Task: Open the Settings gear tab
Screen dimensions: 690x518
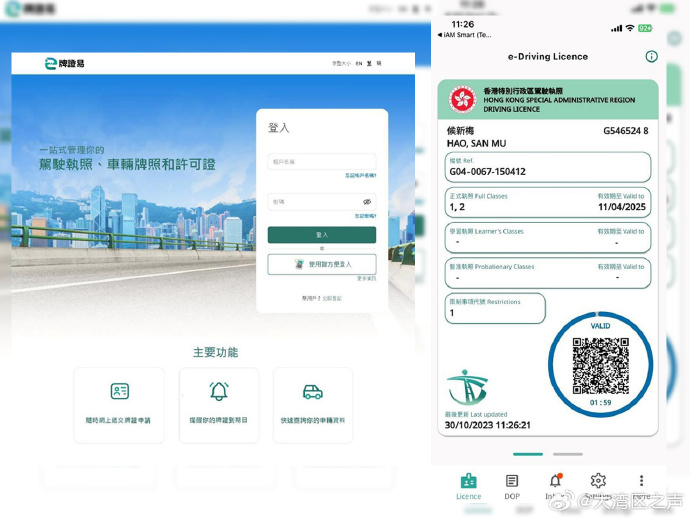Action: [x=598, y=486]
